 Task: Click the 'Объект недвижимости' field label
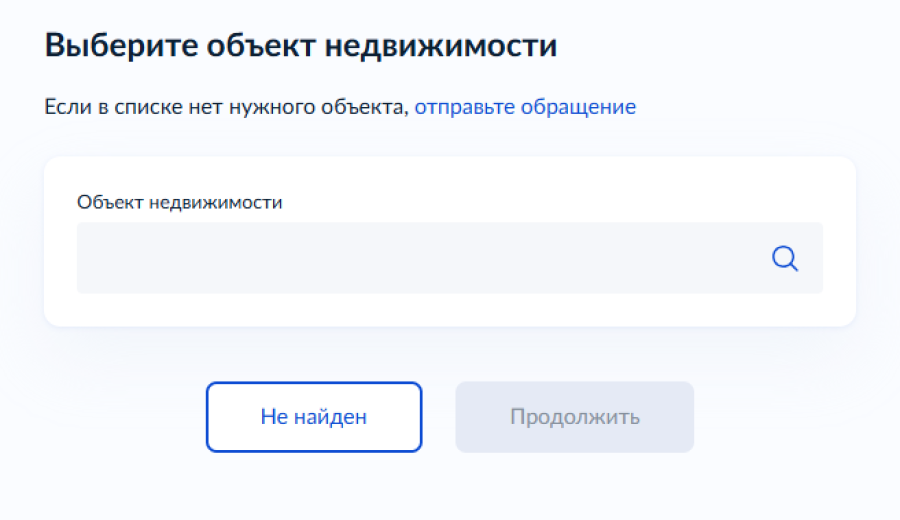coord(180,202)
